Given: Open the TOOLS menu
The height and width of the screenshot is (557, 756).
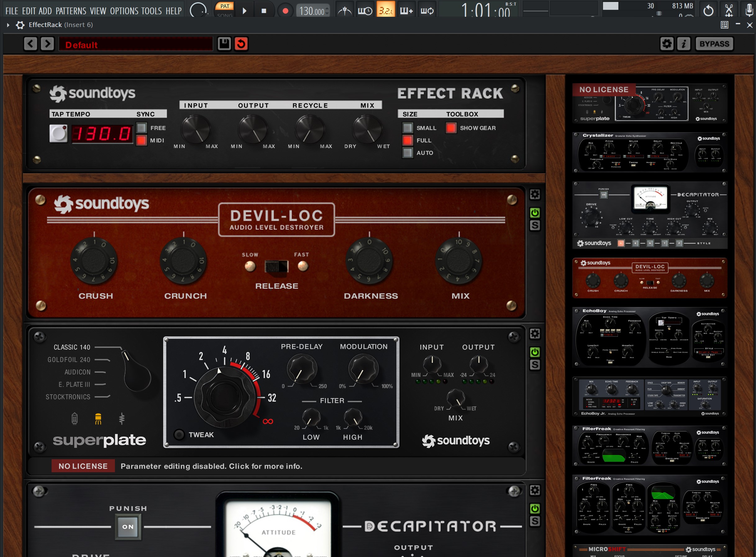Looking at the screenshot, I should (x=151, y=11).
